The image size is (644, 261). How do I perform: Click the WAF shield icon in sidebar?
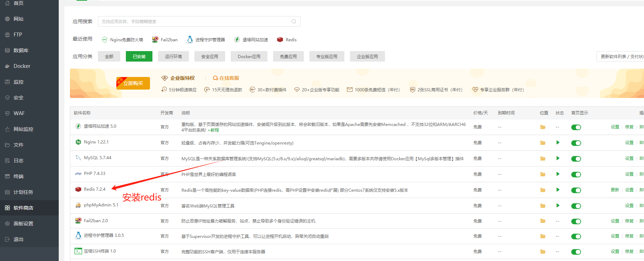pyautogui.click(x=7, y=113)
